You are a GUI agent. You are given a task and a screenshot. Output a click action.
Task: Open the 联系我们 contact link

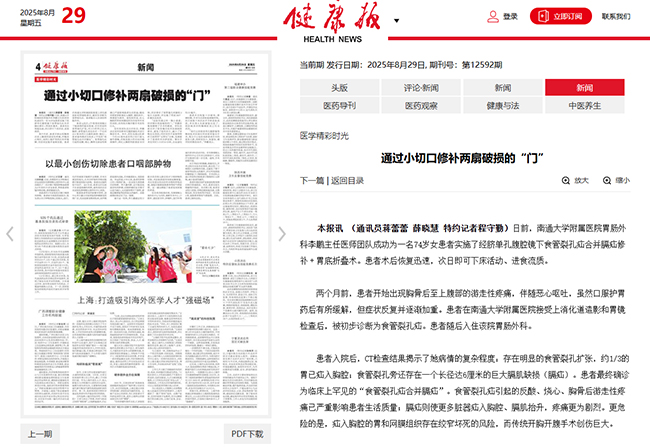pyautogui.click(x=616, y=16)
